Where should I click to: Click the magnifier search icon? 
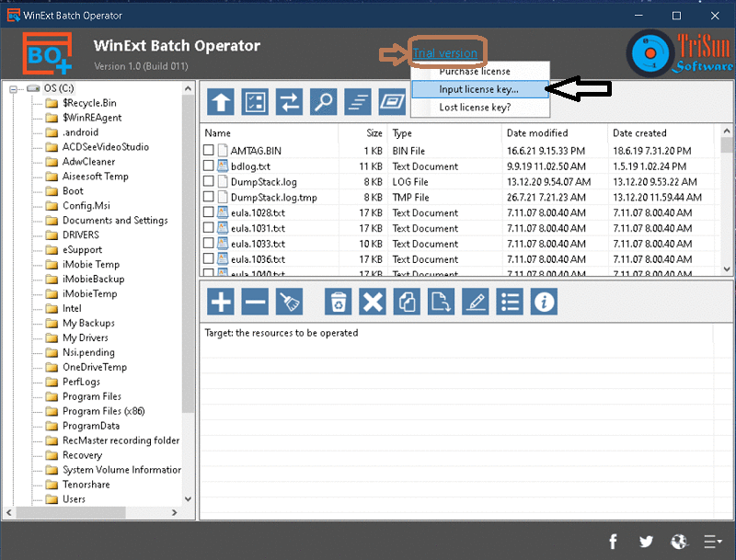click(x=323, y=101)
